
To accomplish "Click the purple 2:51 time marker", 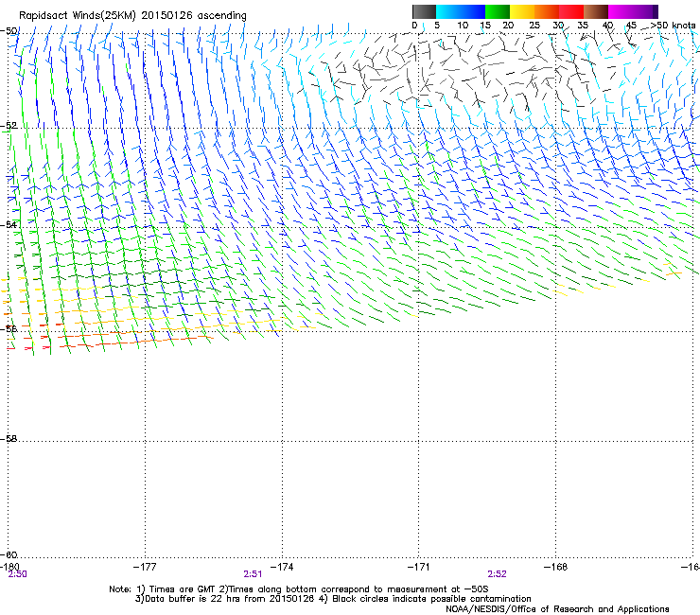I will point(253,574).
